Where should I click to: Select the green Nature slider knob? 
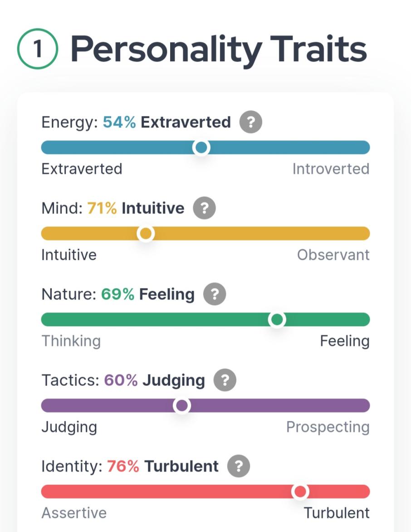pos(277,320)
